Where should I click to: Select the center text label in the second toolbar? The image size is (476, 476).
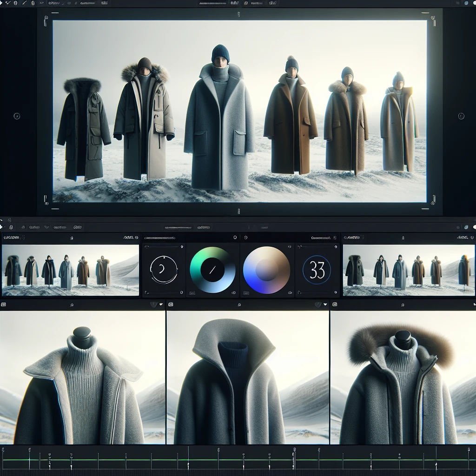pyautogui.click(x=178, y=227)
